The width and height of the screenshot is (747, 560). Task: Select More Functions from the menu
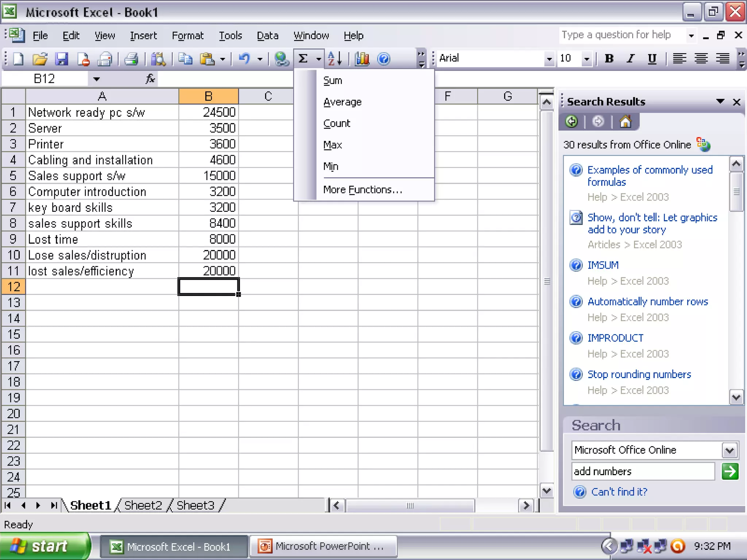pyautogui.click(x=362, y=190)
